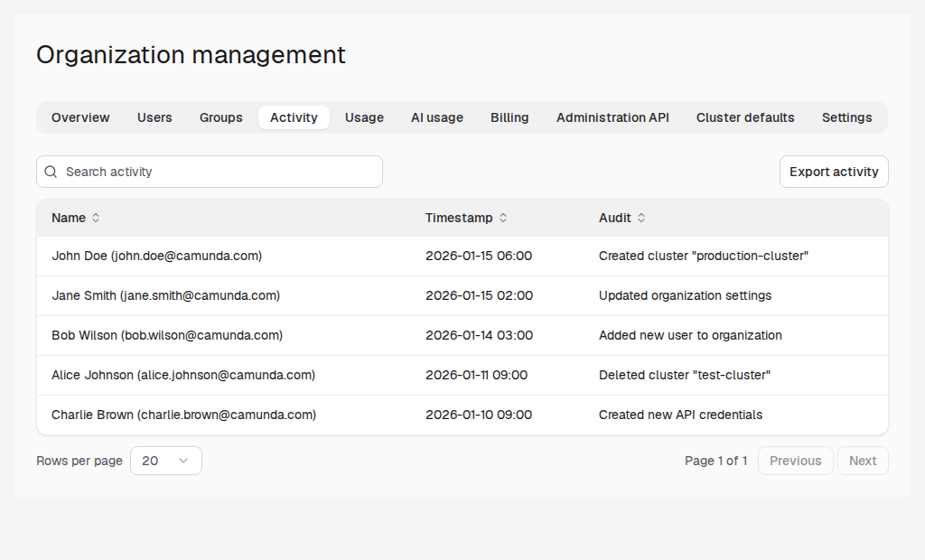Open the Rows per page dropdown
925x560 pixels.
[x=166, y=461]
